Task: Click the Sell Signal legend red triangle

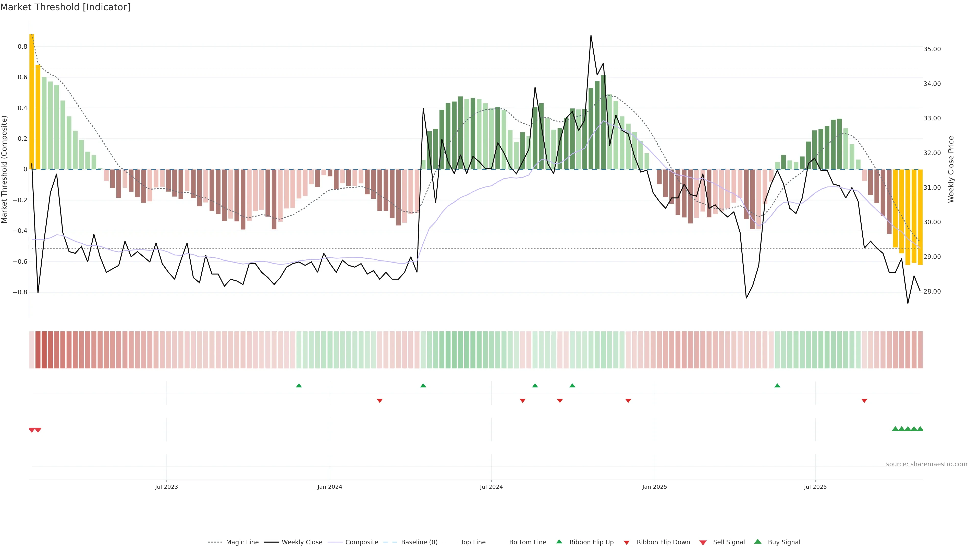Action: coord(703,543)
